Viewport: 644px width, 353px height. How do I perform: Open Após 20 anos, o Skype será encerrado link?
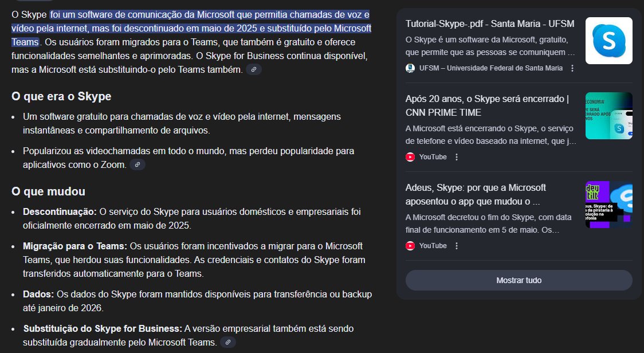pos(487,105)
